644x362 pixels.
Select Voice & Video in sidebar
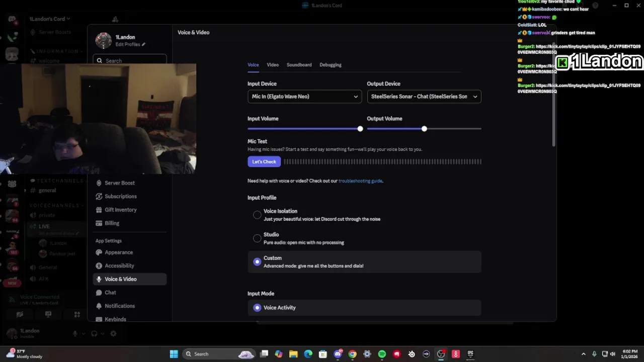click(x=129, y=279)
